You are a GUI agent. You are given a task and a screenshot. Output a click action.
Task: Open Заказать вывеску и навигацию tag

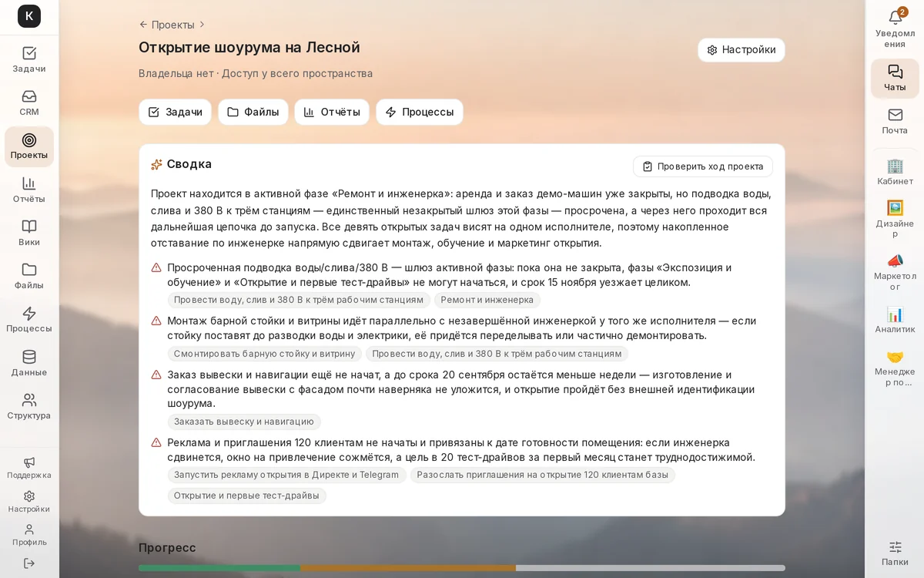(x=244, y=422)
